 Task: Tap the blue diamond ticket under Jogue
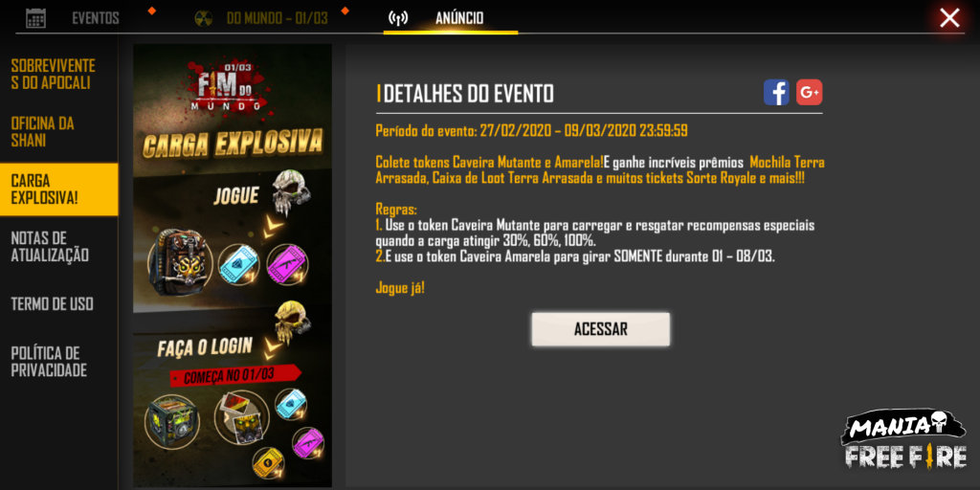point(238,263)
